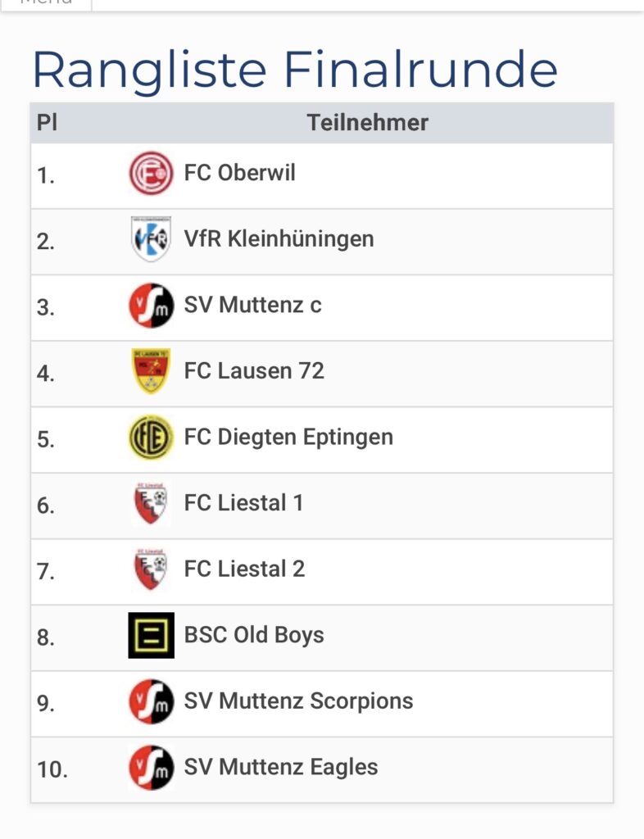
Task: Click the SV Muttenz c logo
Action: (x=152, y=306)
